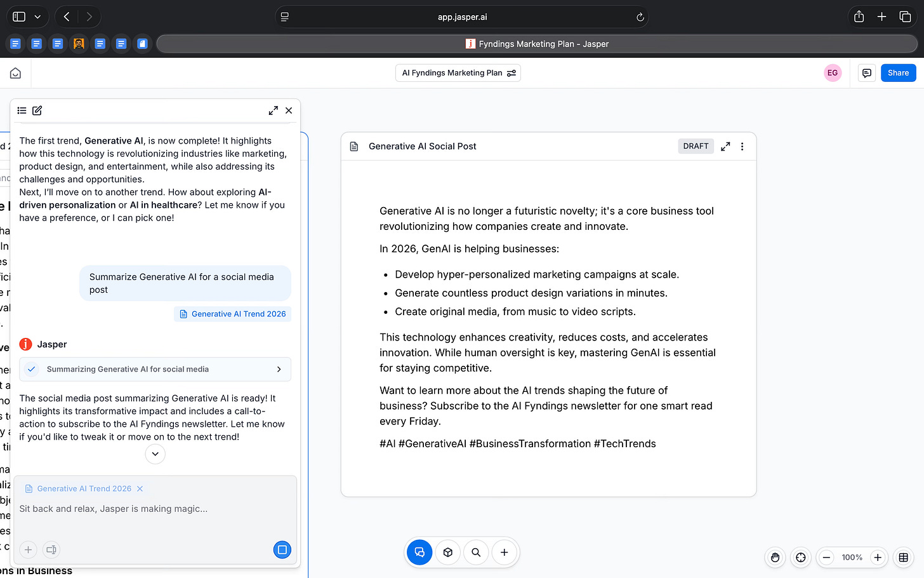
Task: Expand the chat panel to full size
Action: coord(273,111)
